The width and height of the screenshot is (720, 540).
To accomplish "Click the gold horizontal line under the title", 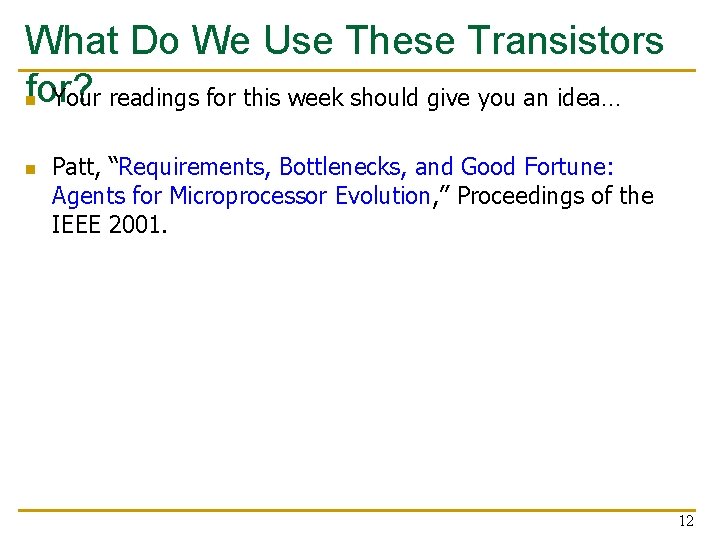I will click(357, 71).
